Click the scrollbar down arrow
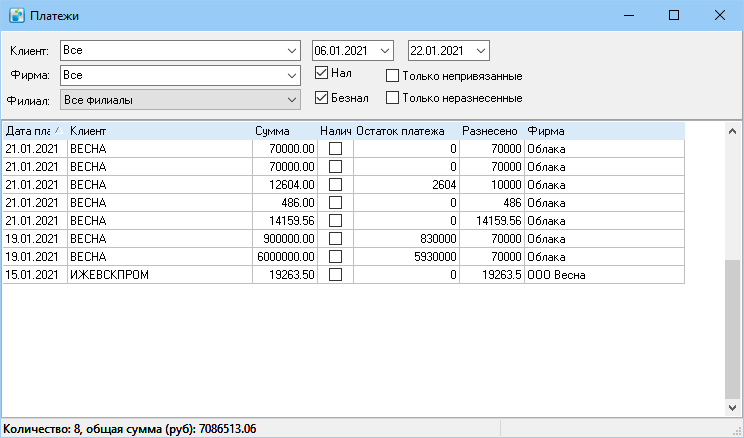Screen dimensions: 744x438 (732, 407)
